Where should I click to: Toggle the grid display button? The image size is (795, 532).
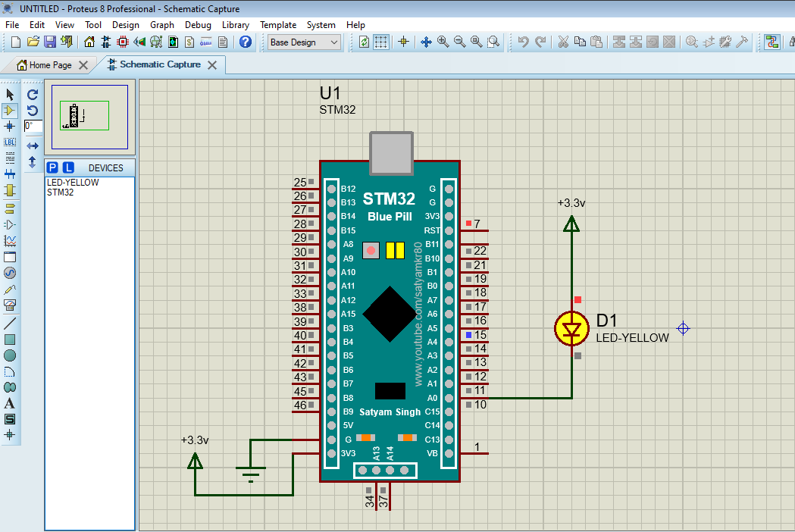click(381, 42)
